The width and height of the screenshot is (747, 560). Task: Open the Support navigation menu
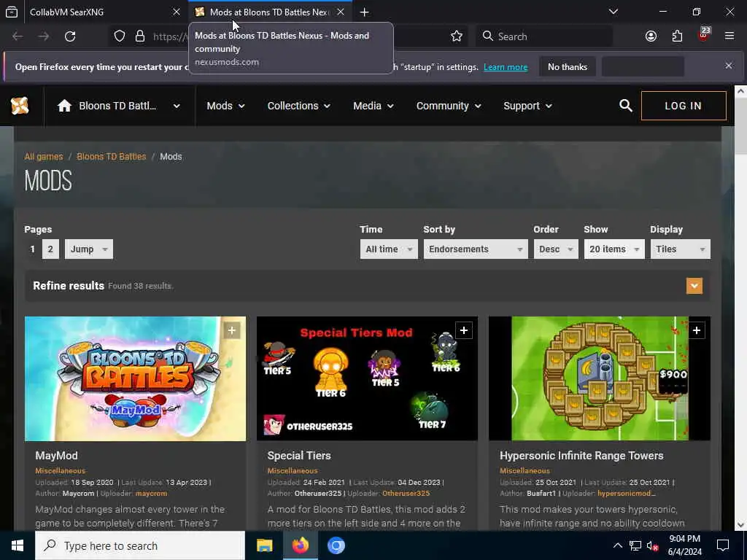point(527,106)
